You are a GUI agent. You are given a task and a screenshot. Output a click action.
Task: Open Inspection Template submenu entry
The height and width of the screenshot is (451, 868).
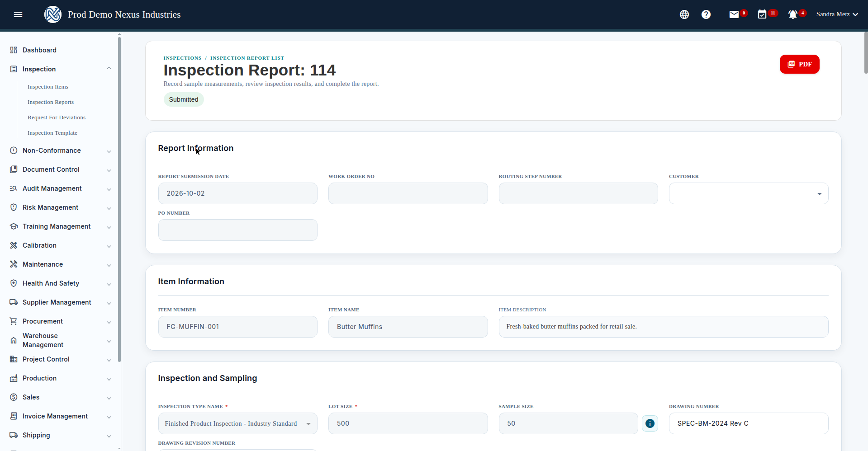tap(52, 133)
